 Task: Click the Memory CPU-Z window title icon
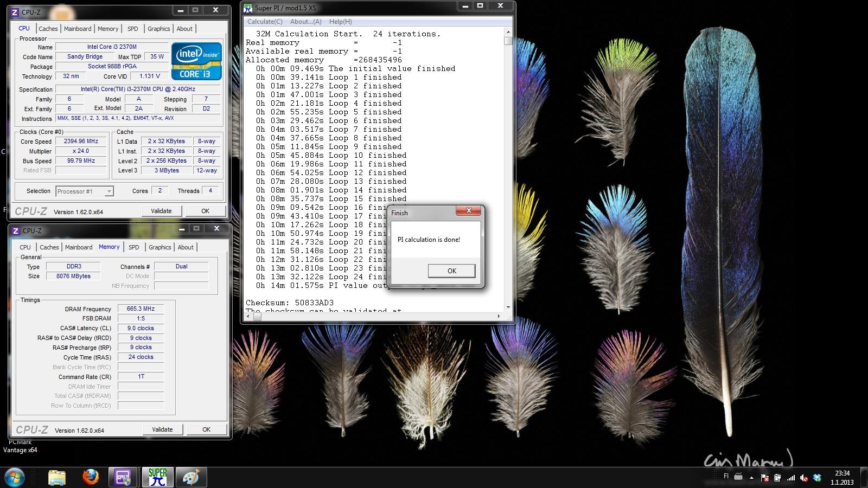[x=16, y=230]
